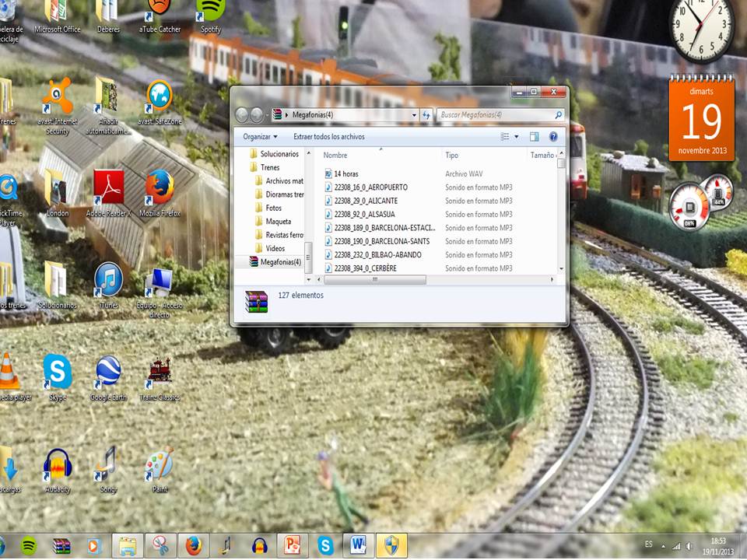This screenshot has width=747, height=560.
Task: Select Fotos folder in navigation pane
Action: point(268,208)
